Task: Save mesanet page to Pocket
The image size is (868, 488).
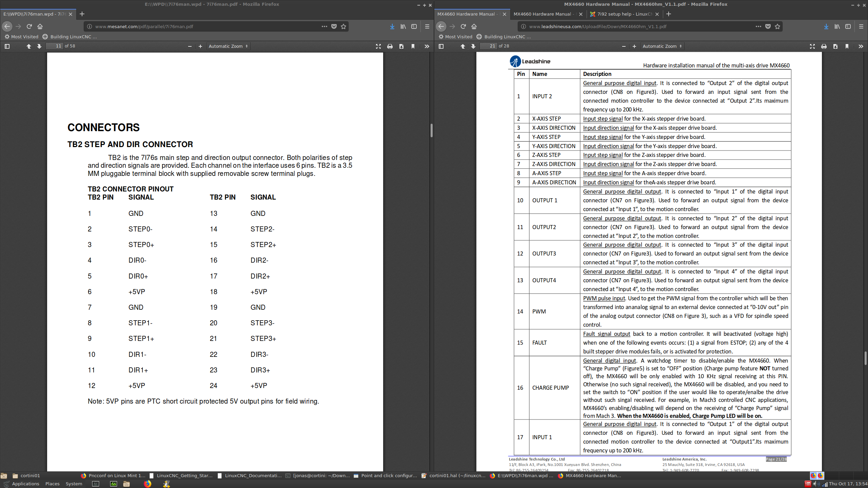Action: [334, 26]
